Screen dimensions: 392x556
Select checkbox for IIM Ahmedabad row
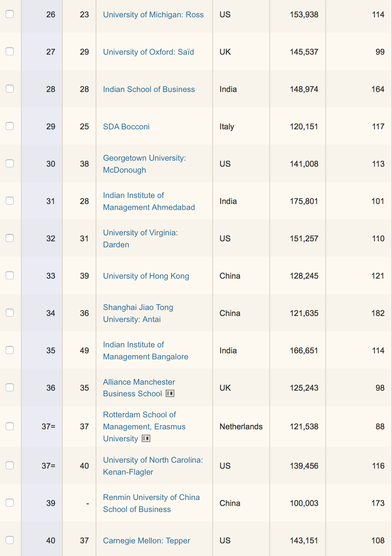coord(10,201)
